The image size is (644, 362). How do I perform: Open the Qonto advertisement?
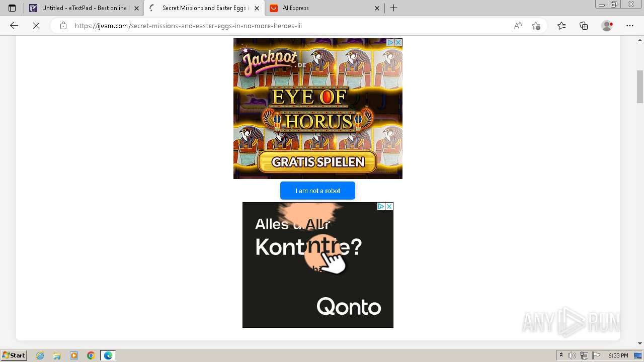317,265
